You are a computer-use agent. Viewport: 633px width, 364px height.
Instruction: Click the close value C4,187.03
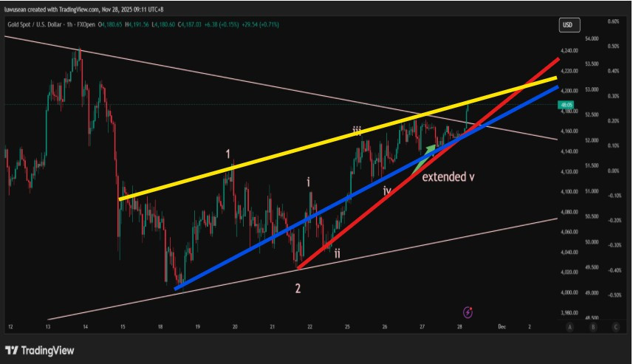coord(189,24)
